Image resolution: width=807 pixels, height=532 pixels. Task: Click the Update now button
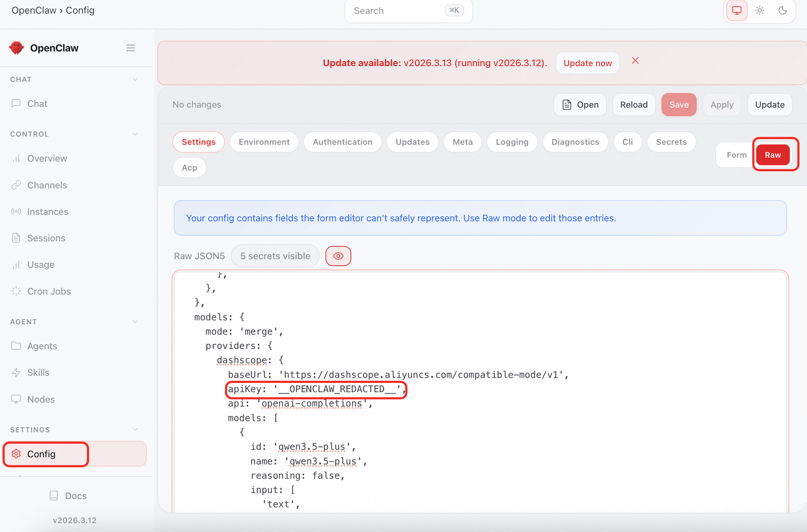pos(588,63)
